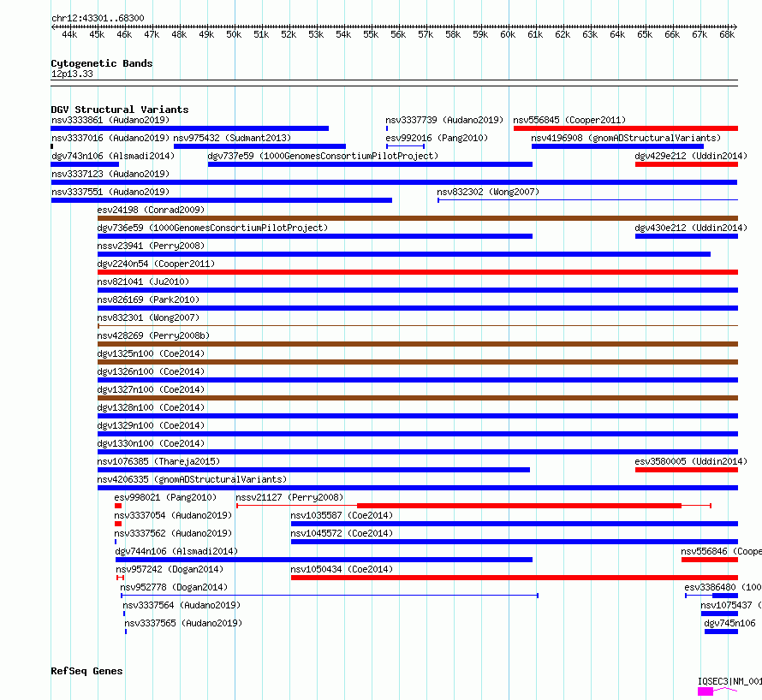Open esv3580005 (Uddin2014) variant
762x700 pixels.
pos(686,470)
